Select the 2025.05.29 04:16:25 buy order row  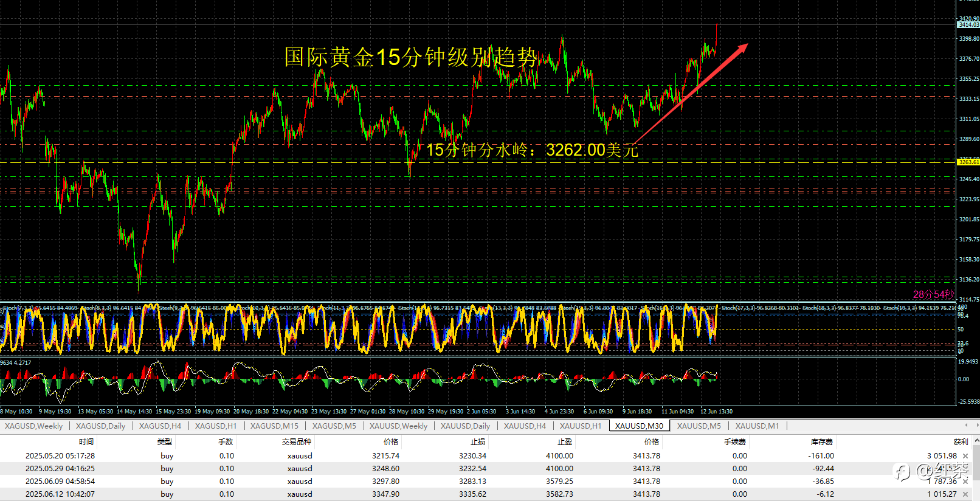point(486,469)
